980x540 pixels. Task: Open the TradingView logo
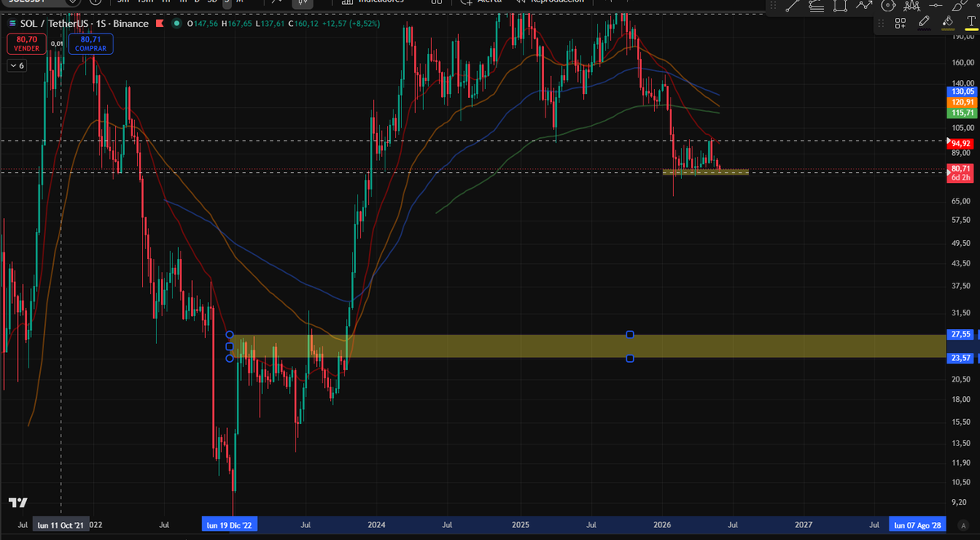(x=17, y=502)
